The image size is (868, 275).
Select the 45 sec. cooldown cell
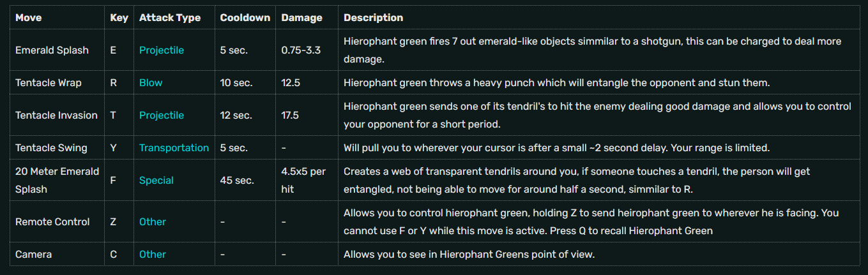[x=236, y=180]
